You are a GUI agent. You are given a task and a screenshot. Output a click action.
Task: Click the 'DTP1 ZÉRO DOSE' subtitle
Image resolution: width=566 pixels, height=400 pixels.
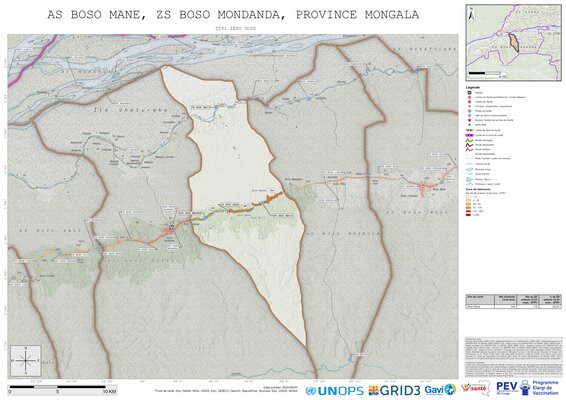click(235, 28)
